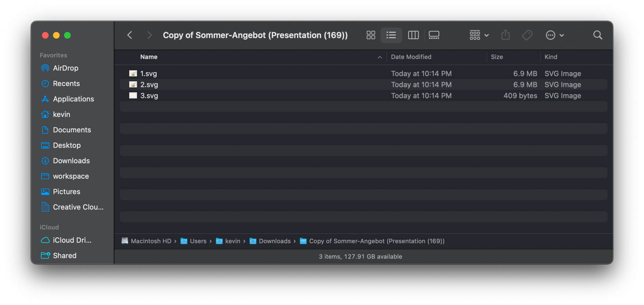Screen dimensions: 644x305
Task: Click the Documents page icon
Action: click(45, 129)
